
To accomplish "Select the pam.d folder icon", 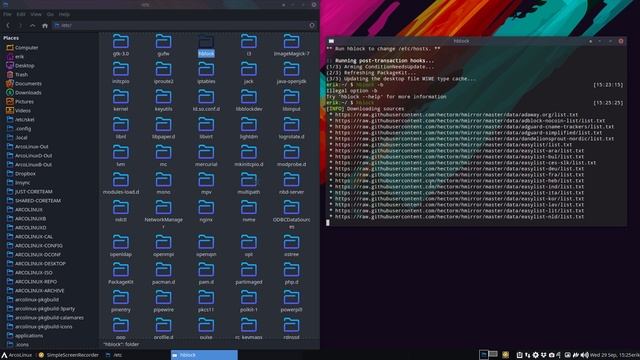I will coord(206,271).
